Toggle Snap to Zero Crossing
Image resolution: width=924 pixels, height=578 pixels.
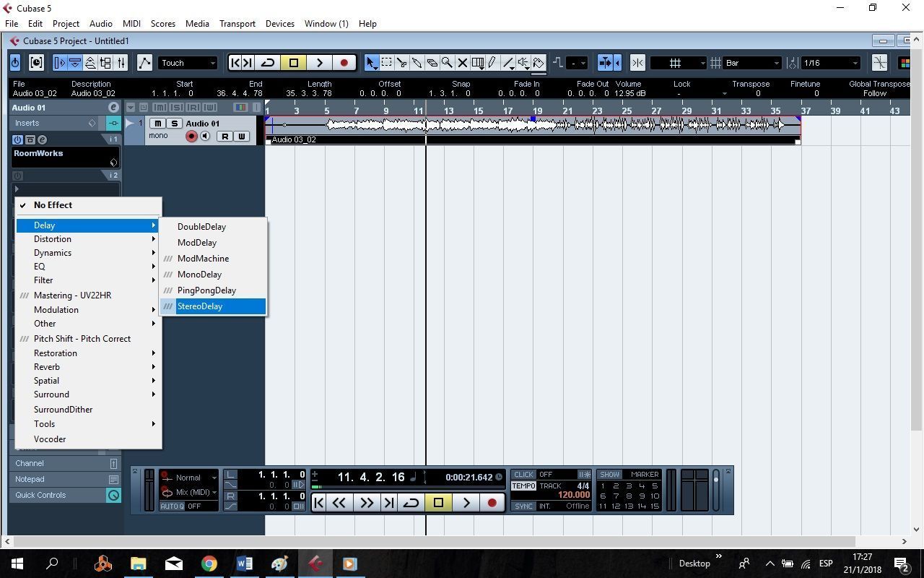(879, 63)
